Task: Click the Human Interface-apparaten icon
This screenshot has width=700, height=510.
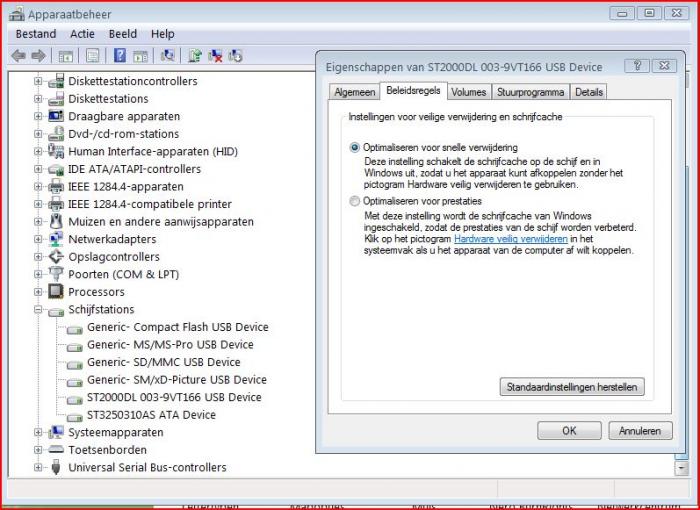Action: click(56, 151)
